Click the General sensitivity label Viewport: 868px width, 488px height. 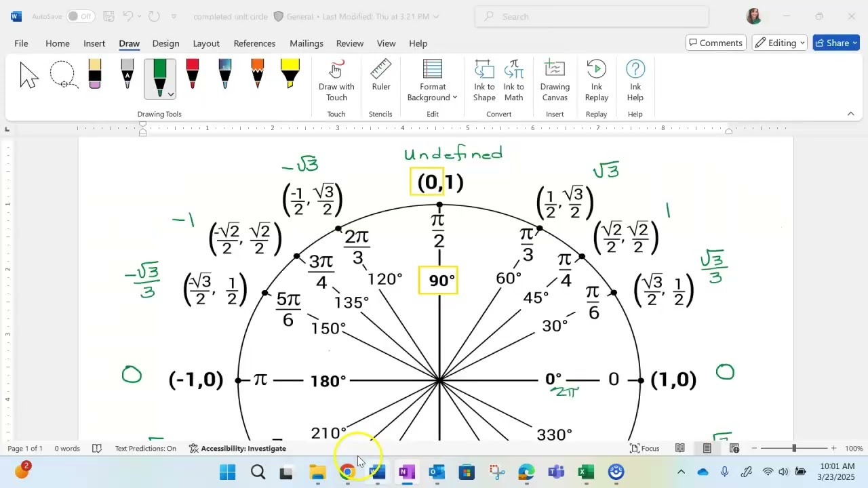294,16
